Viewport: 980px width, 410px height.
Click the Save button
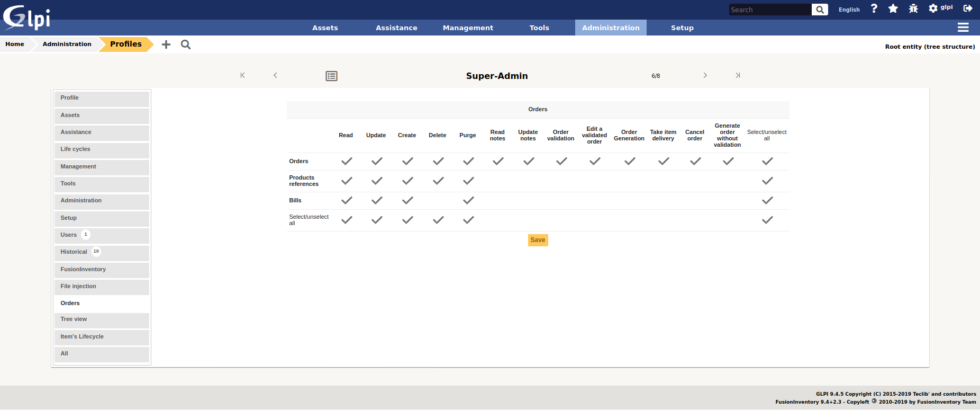click(538, 240)
